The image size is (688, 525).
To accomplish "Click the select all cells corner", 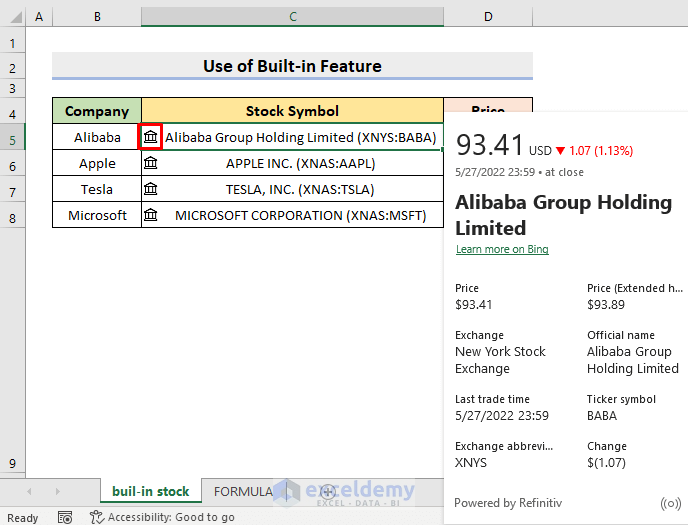I will click(12, 17).
